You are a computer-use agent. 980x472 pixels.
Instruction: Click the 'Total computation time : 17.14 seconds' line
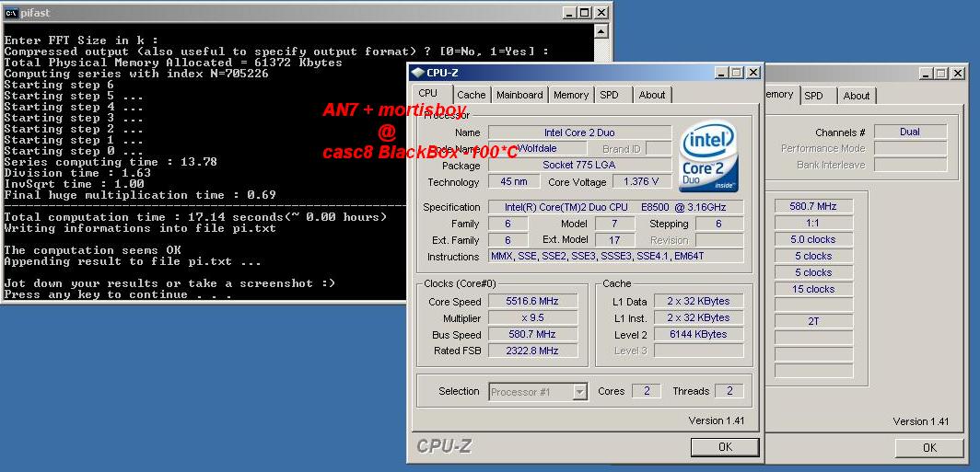click(195, 217)
